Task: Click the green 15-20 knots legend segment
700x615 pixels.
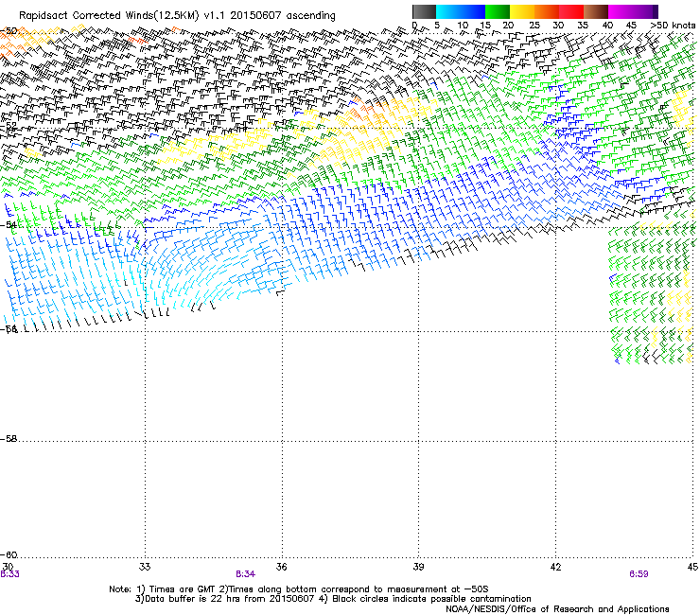Action: (x=498, y=11)
